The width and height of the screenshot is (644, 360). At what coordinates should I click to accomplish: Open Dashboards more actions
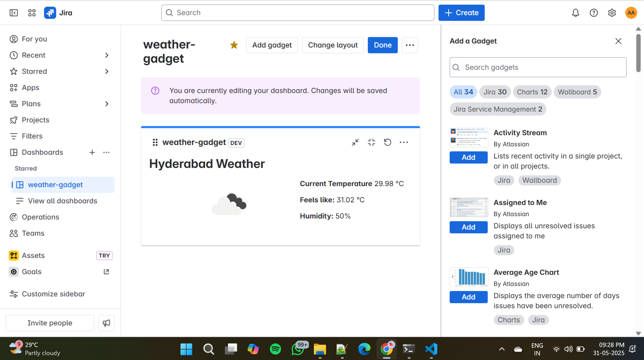[106, 152]
